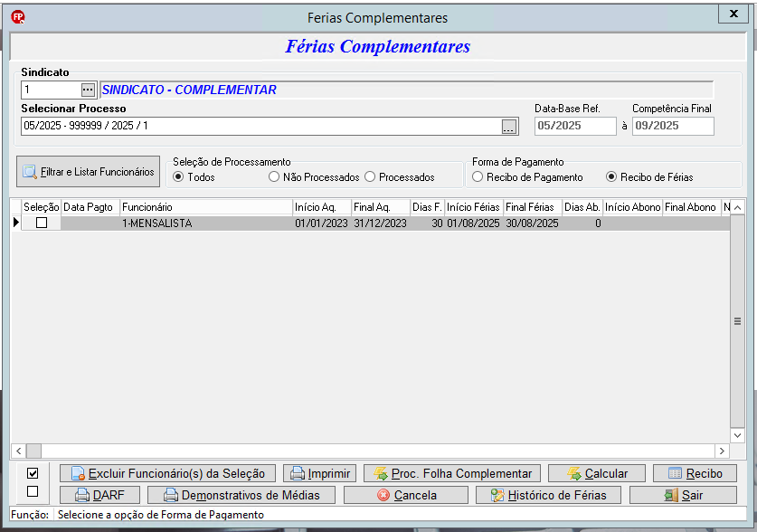Click the vertical scrollbar up arrow
This screenshot has width=757, height=532.
pos(737,207)
